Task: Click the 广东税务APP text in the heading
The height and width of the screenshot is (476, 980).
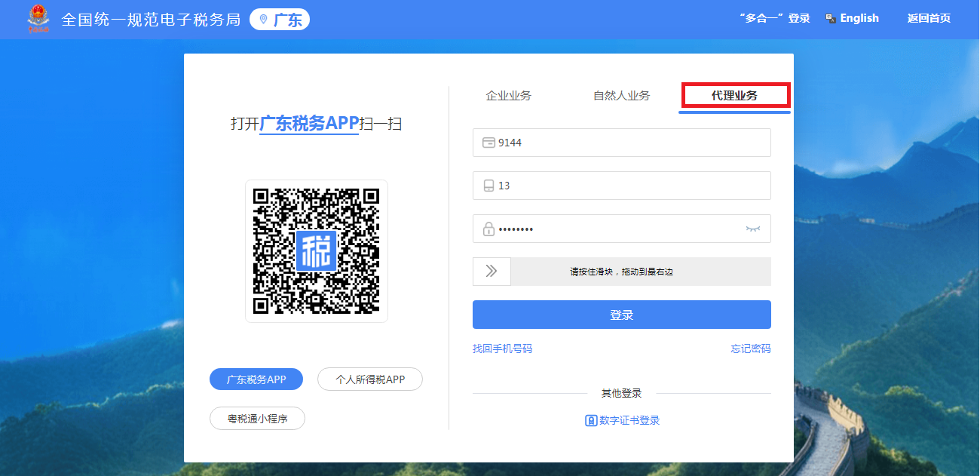Action: click(x=309, y=123)
